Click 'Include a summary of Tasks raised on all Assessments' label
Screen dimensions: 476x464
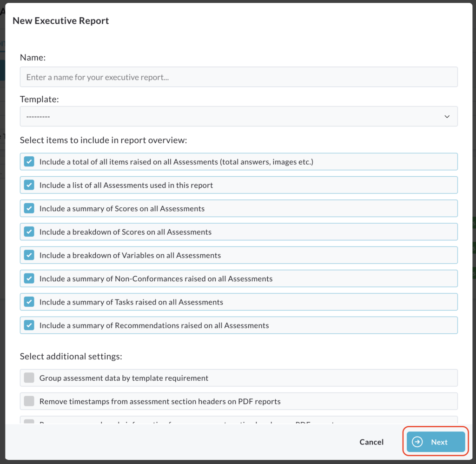(x=131, y=302)
